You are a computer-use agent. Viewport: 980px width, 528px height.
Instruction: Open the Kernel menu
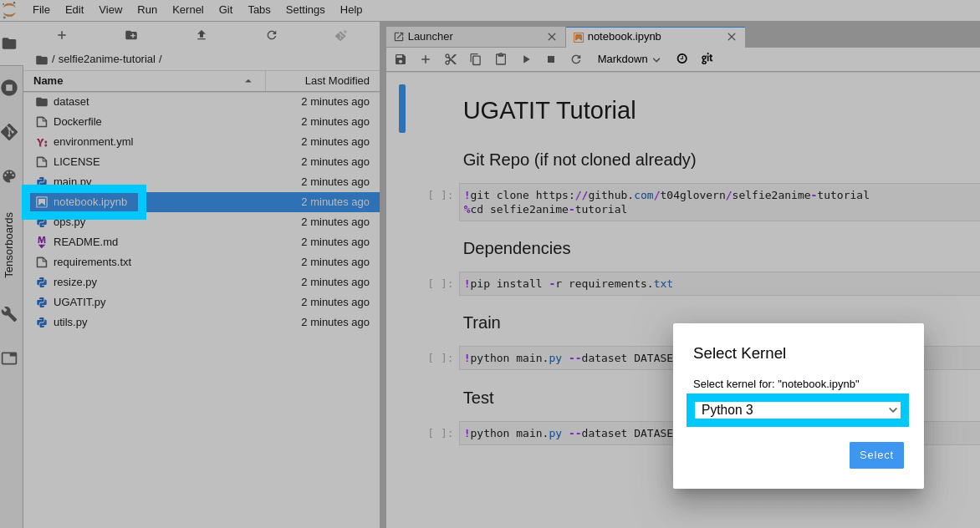tap(187, 9)
